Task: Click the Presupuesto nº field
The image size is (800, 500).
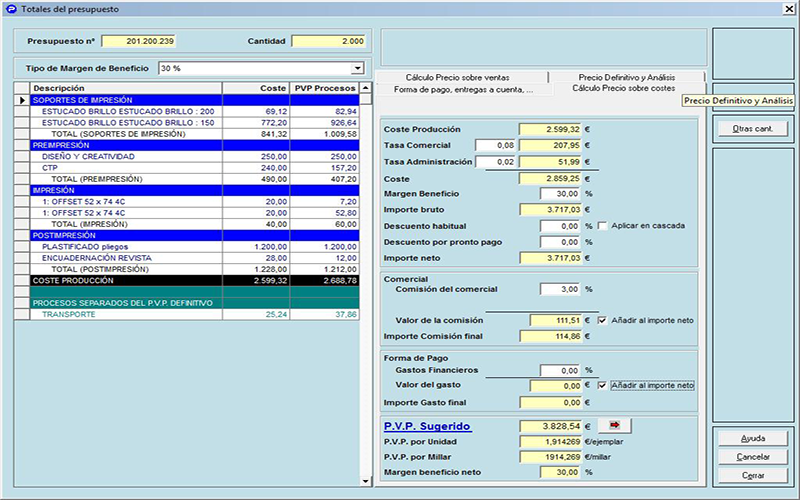Action: coord(138,41)
